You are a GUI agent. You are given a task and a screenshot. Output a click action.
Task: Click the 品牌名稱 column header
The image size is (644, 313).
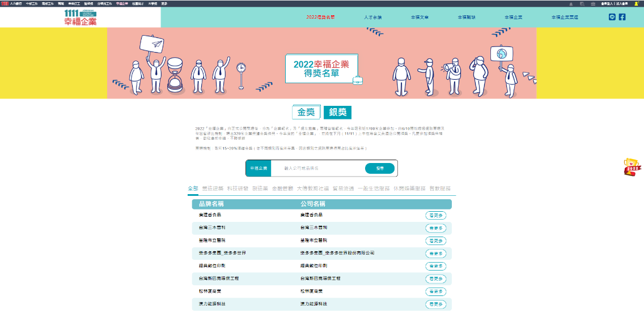[x=211, y=204]
